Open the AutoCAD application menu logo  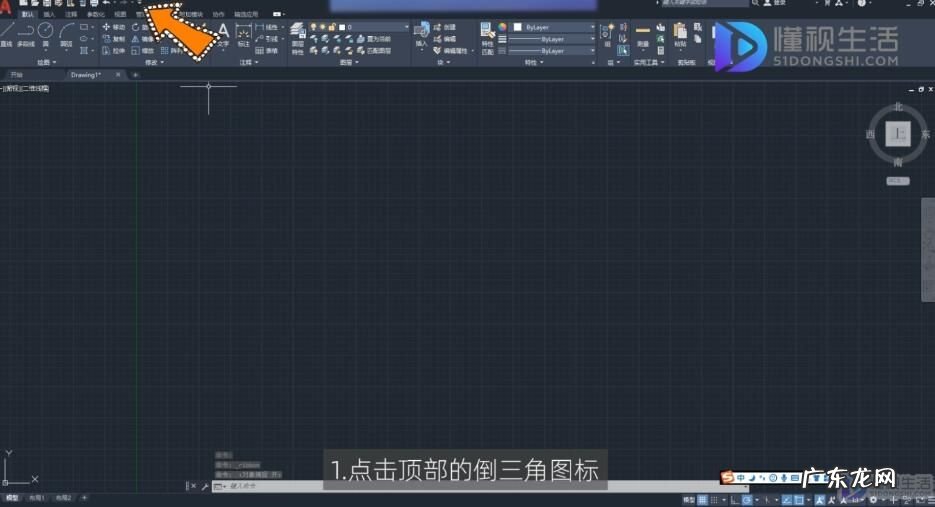tap(5, 8)
